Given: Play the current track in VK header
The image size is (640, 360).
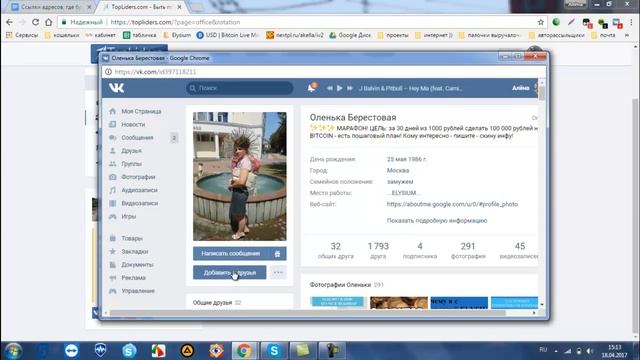Looking at the screenshot, I should pyautogui.click(x=340, y=88).
